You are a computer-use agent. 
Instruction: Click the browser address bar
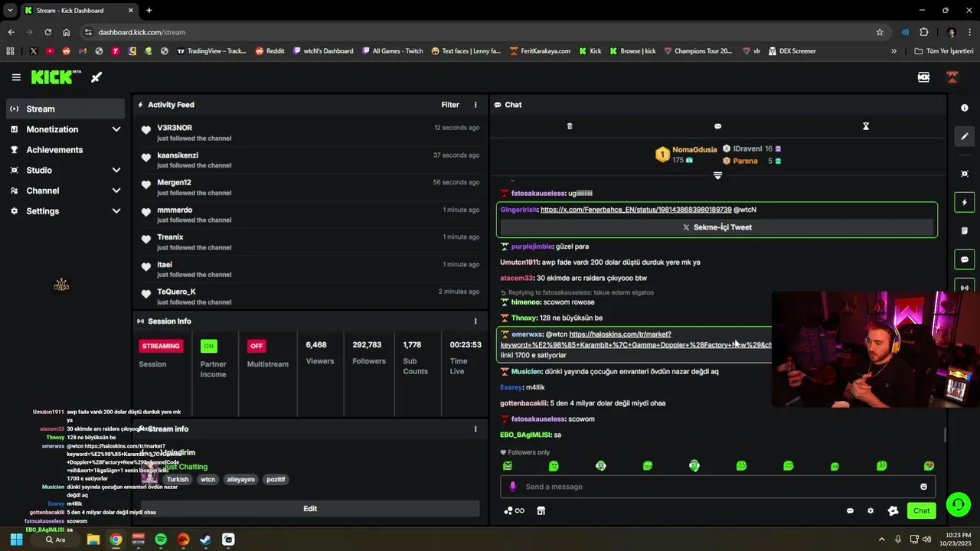482,32
